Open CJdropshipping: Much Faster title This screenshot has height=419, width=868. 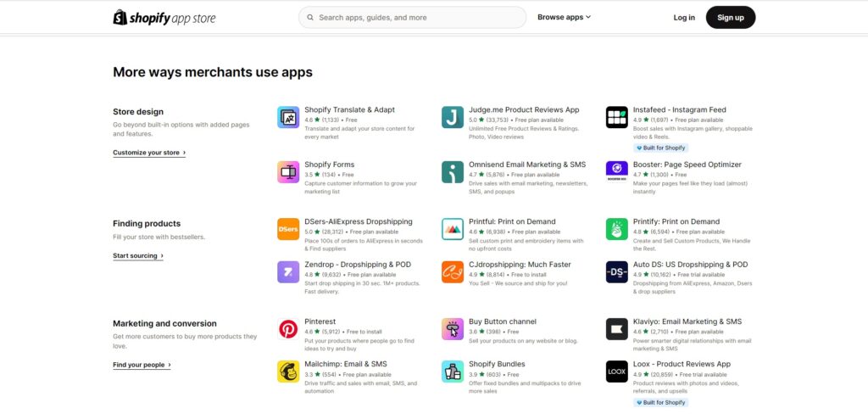pyautogui.click(x=520, y=265)
